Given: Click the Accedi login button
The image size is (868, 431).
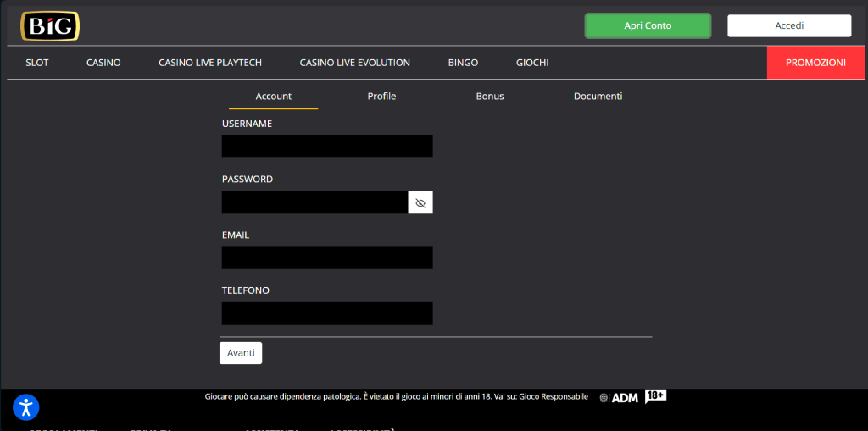Looking at the screenshot, I should 789,26.
